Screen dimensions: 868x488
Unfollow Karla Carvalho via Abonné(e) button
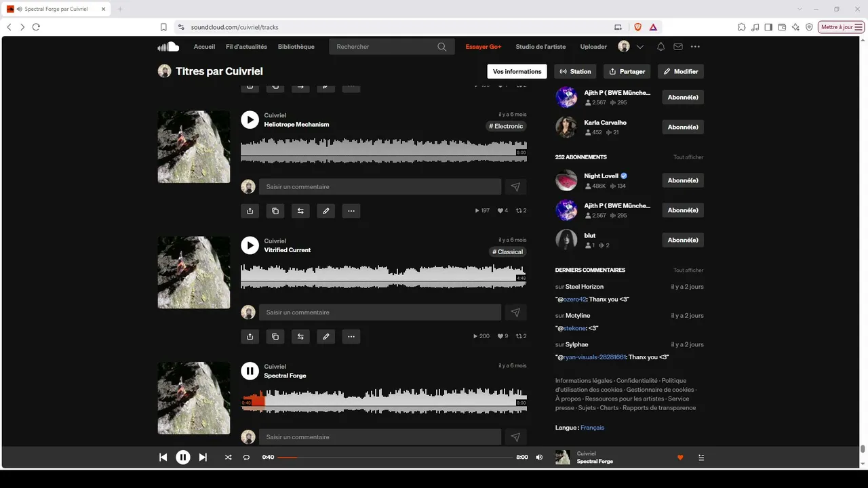click(683, 127)
